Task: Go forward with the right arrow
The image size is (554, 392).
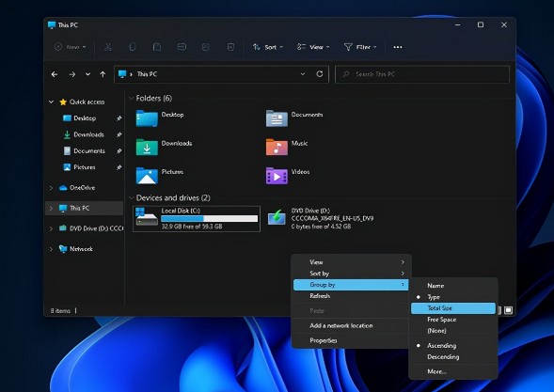Action: point(72,74)
